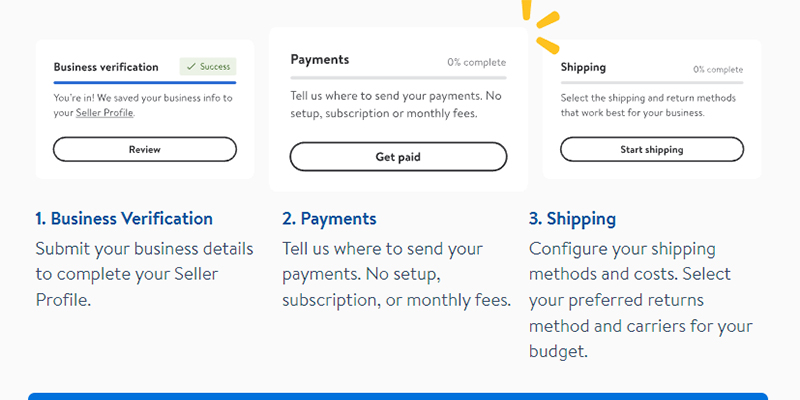Click the Shipping card title
The height and width of the screenshot is (400, 800).
(x=583, y=68)
